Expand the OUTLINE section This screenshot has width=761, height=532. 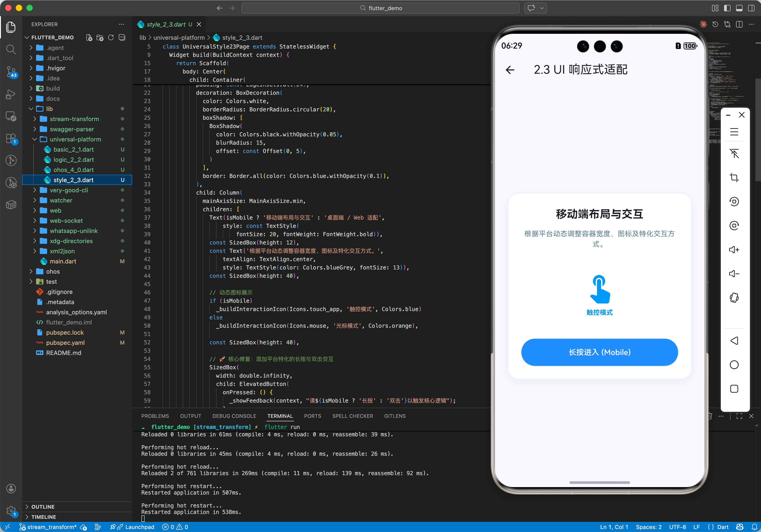click(x=43, y=507)
